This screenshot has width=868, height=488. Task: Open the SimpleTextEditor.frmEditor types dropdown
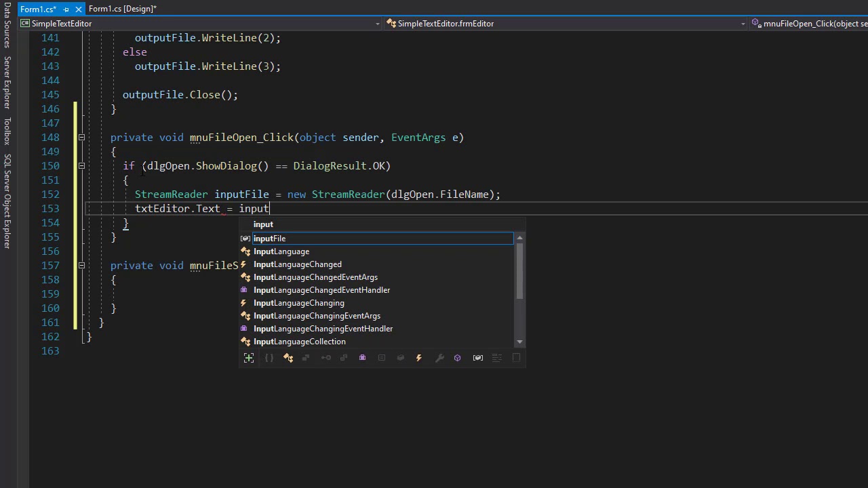coord(743,24)
